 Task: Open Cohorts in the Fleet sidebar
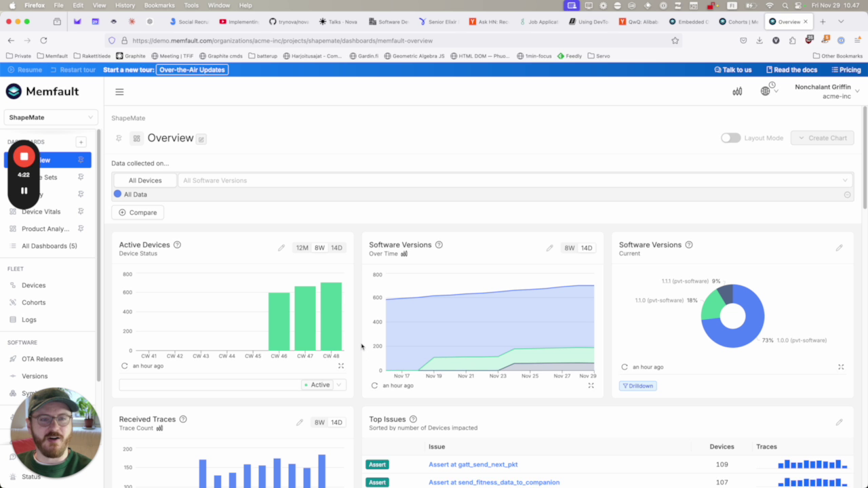33,302
